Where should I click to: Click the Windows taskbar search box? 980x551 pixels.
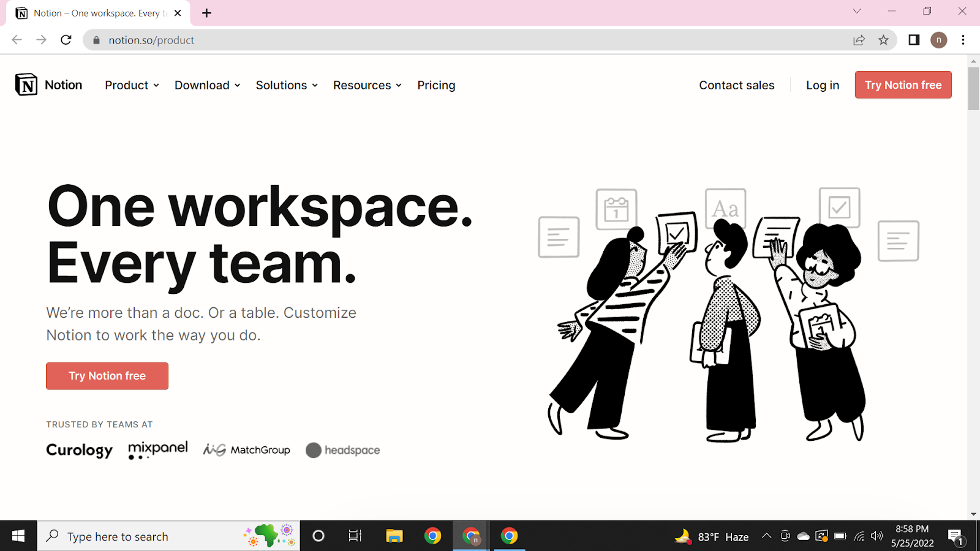169,536
